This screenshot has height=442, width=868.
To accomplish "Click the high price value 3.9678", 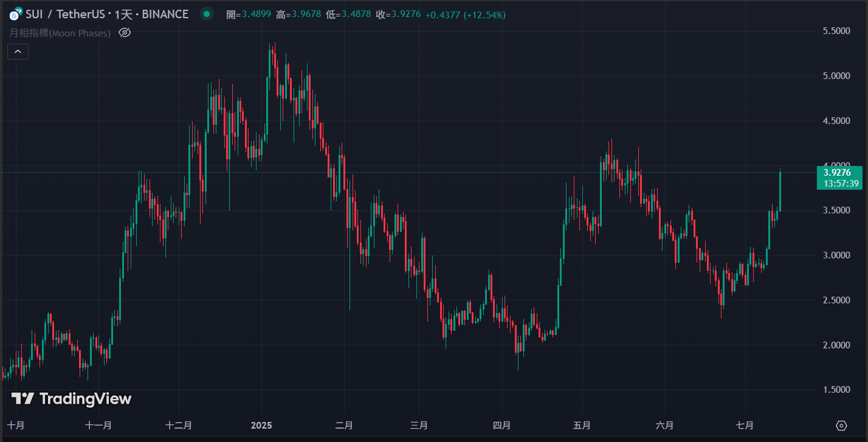I will click(306, 15).
